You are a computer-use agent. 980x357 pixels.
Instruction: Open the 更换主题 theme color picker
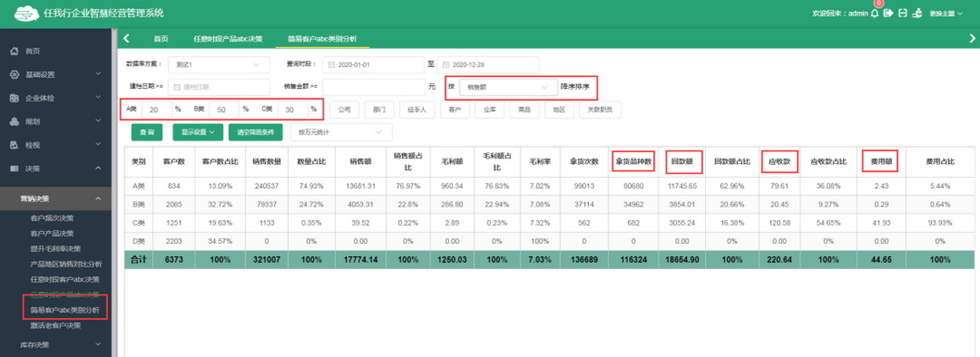pos(946,14)
